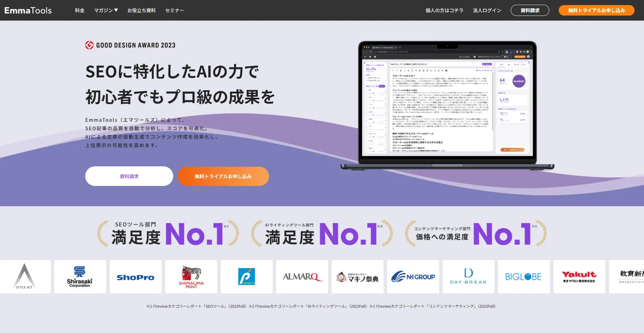Click the SEOに特化したAIの力で headline
The image size is (644, 333).
click(x=172, y=72)
